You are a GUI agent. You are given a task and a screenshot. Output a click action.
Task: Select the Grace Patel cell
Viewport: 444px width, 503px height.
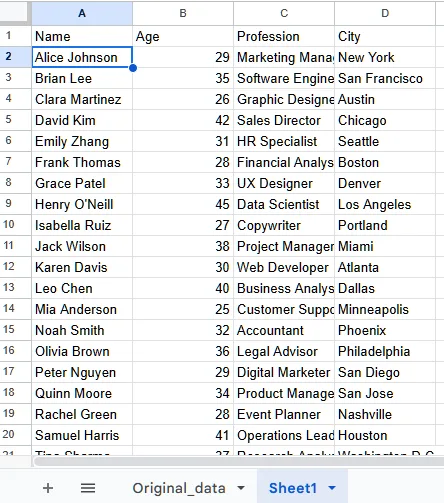(82, 183)
